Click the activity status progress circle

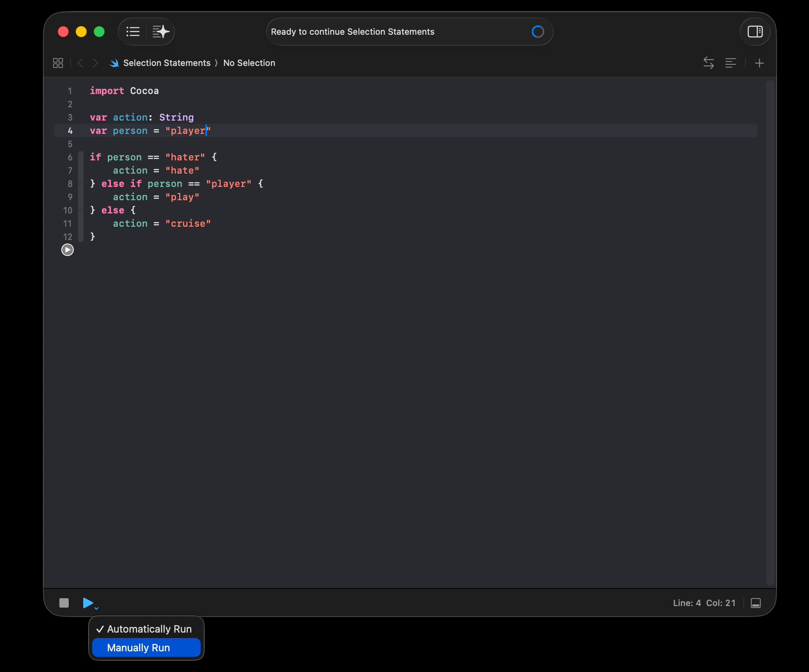point(538,32)
